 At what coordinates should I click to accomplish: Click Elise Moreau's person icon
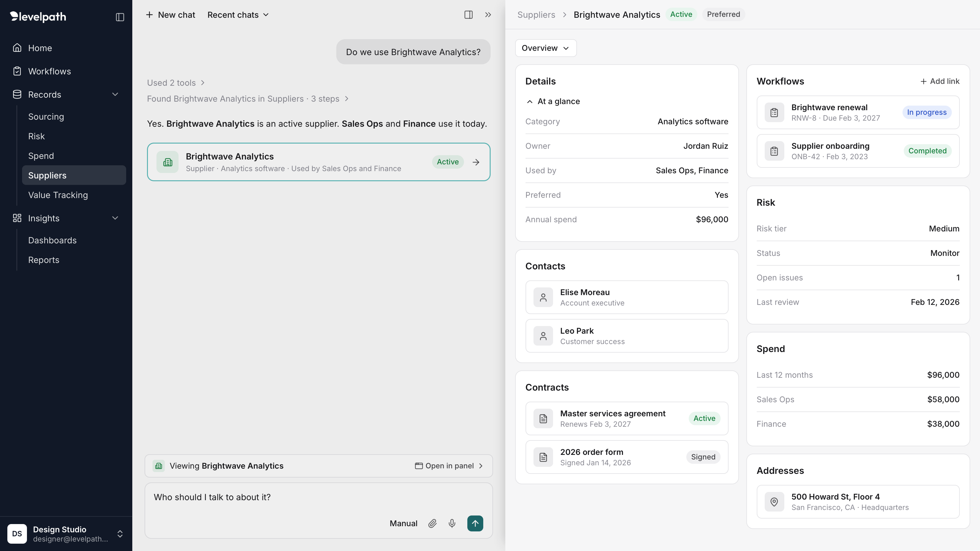point(543,297)
